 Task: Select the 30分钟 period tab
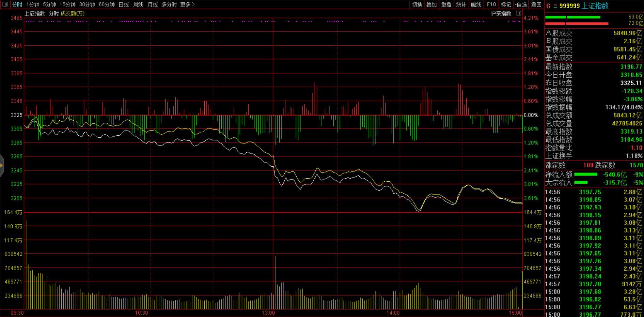pyautogui.click(x=87, y=4)
